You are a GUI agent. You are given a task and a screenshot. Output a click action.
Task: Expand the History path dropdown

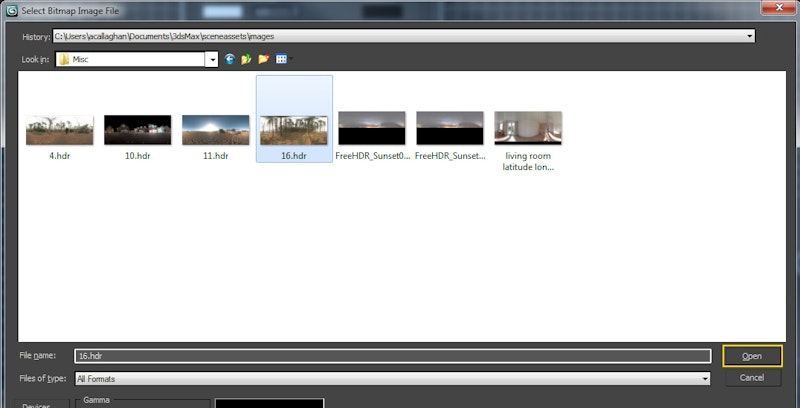point(750,36)
